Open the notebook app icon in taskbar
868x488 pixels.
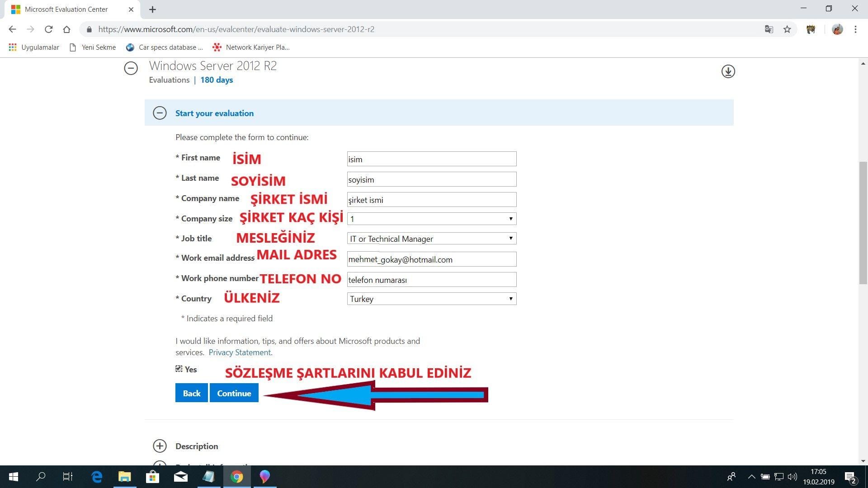(208, 477)
